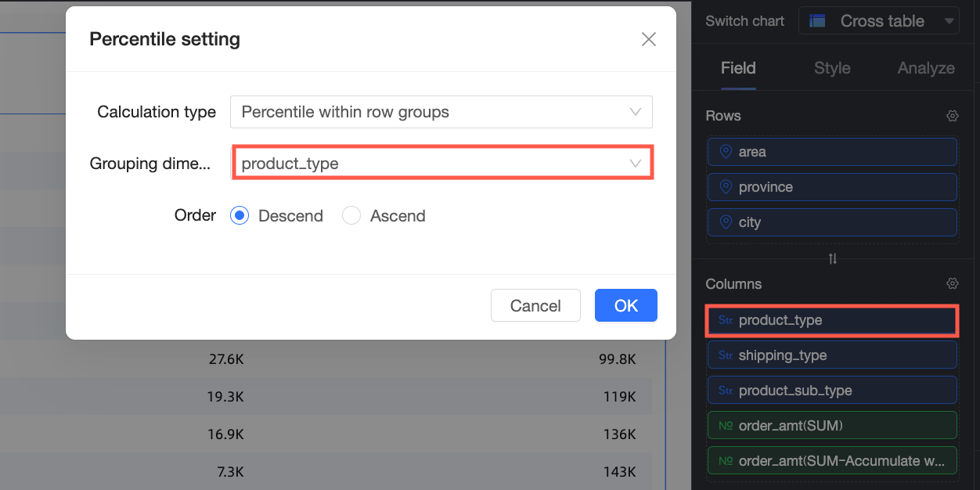Close the Percentile setting dialog
The height and width of the screenshot is (490, 980).
point(648,39)
